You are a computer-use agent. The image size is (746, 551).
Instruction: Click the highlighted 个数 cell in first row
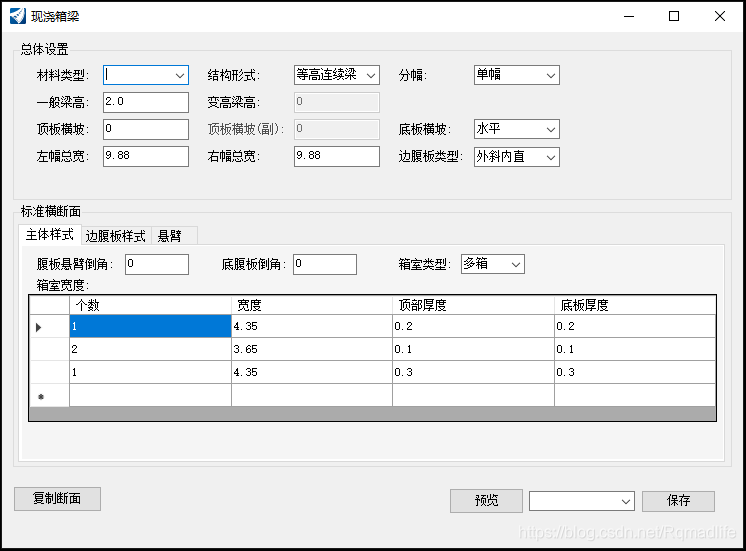[150, 326]
